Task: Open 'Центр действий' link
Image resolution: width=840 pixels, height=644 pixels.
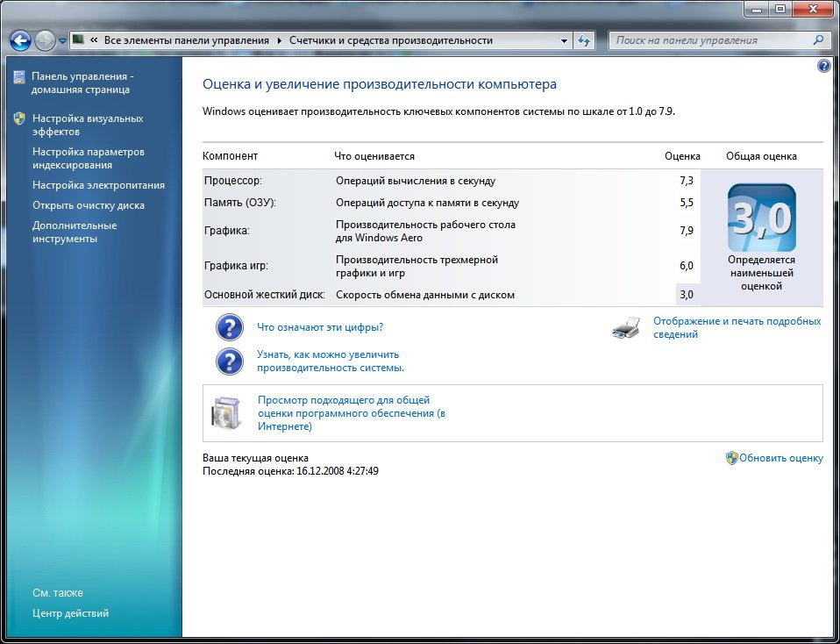Action: point(71,613)
